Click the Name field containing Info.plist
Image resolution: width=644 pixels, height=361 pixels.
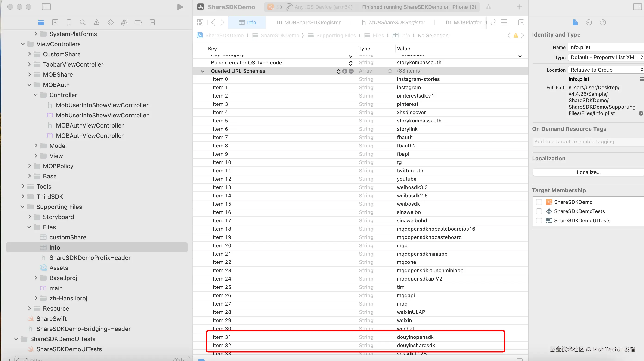[x=605, y=47]
